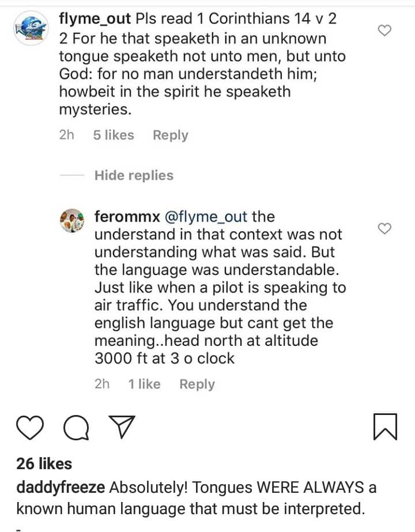Tap the share paper plane icon
Viewport: 415px width, 532px height.
(x=122, y=428)
